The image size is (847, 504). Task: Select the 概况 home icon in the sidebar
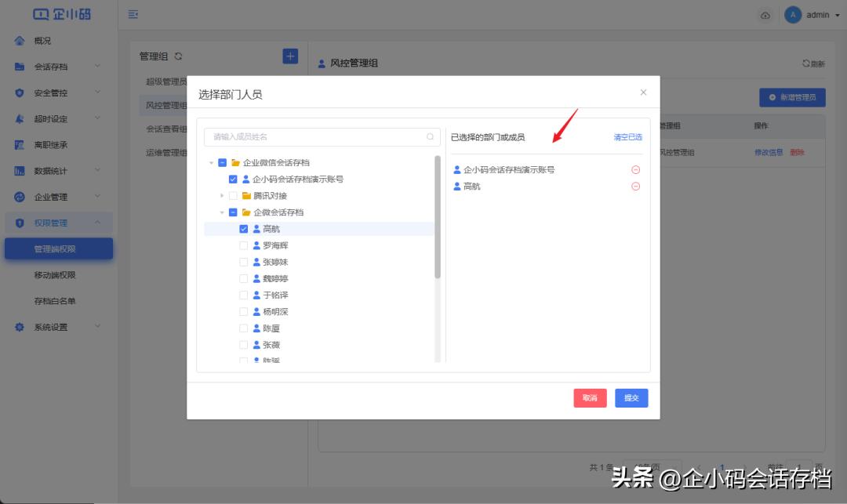[x=20, y=40]
